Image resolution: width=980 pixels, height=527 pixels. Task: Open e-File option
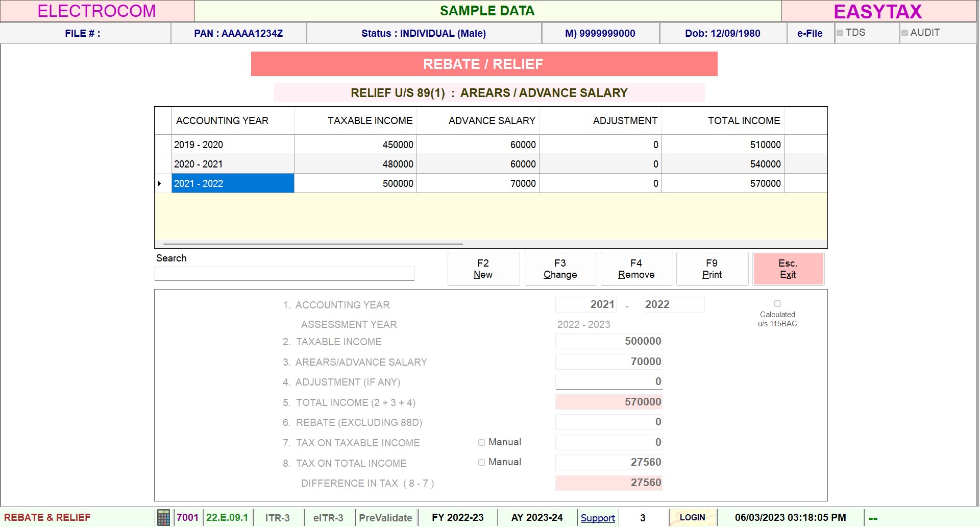(x=810, y=33)
